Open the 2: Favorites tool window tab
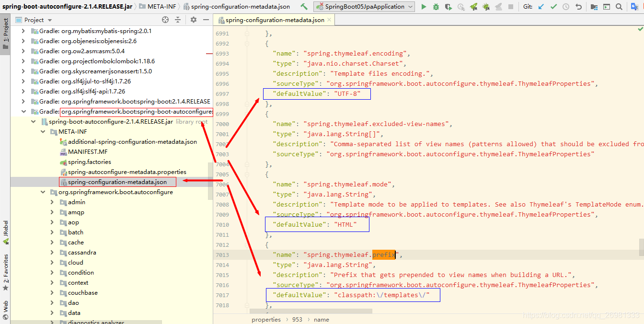Screen dimensions: 644x324 tap(5, 272)
